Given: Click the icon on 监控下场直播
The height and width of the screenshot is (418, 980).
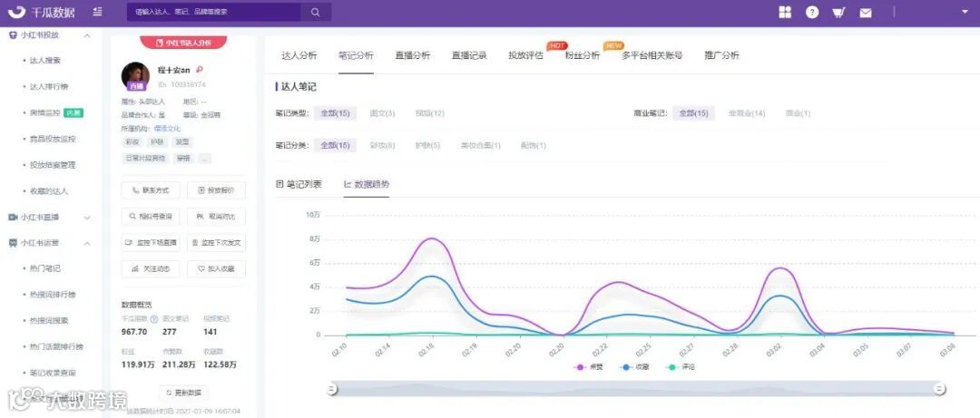Looking at the screenshot, I should coord(129,242).
